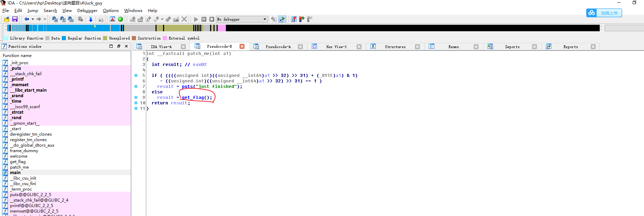Screen dimensions: 644x216
Task: Toggle breakpoint dot on line 7
Action: [136, 87]
